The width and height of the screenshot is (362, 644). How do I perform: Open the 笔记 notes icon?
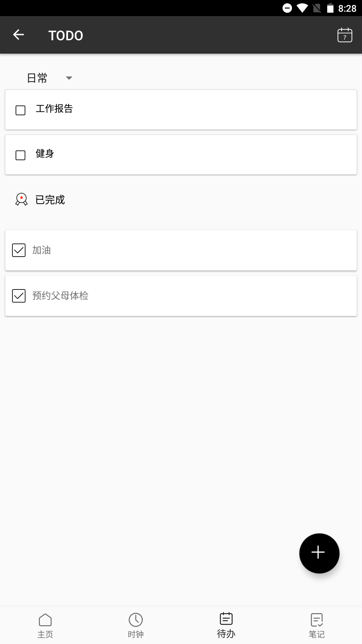point(317,621)
